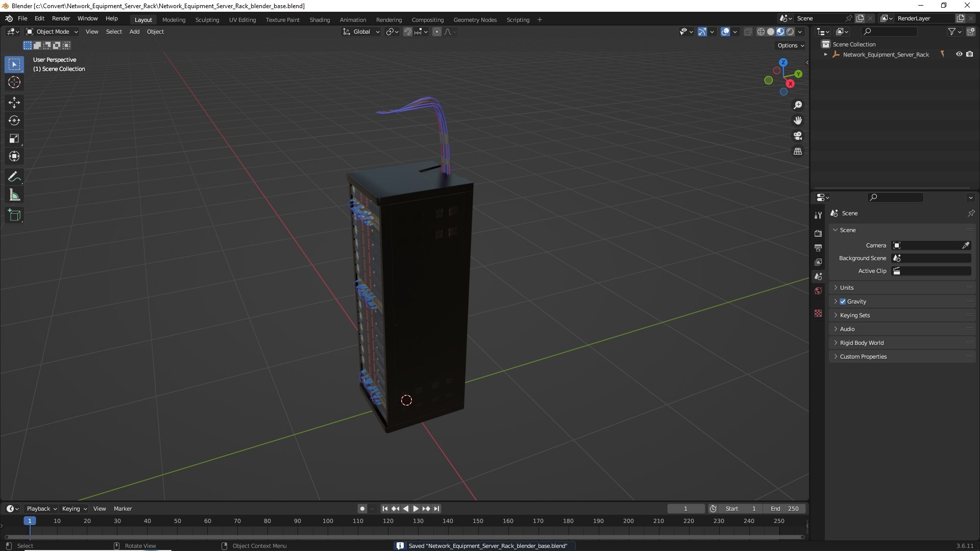
Task: Click the Play animation button
Action: [415, 509]
